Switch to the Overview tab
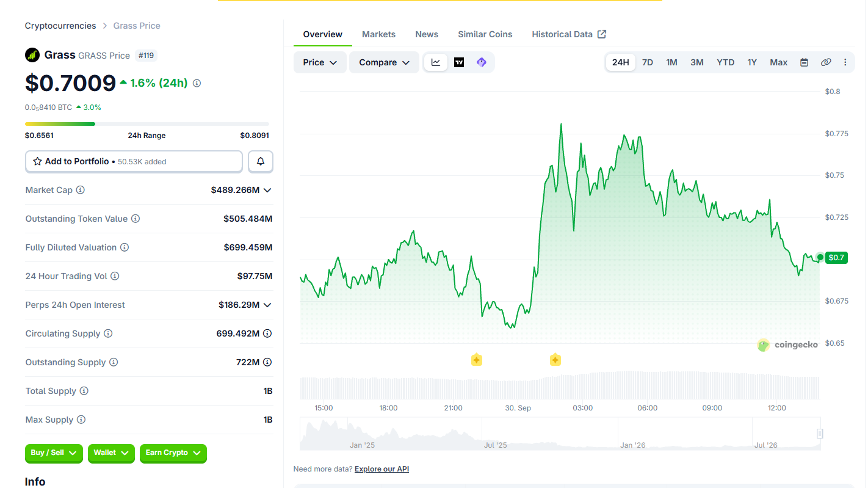Viewport: 868px width, 488px height. coord(323,34)
